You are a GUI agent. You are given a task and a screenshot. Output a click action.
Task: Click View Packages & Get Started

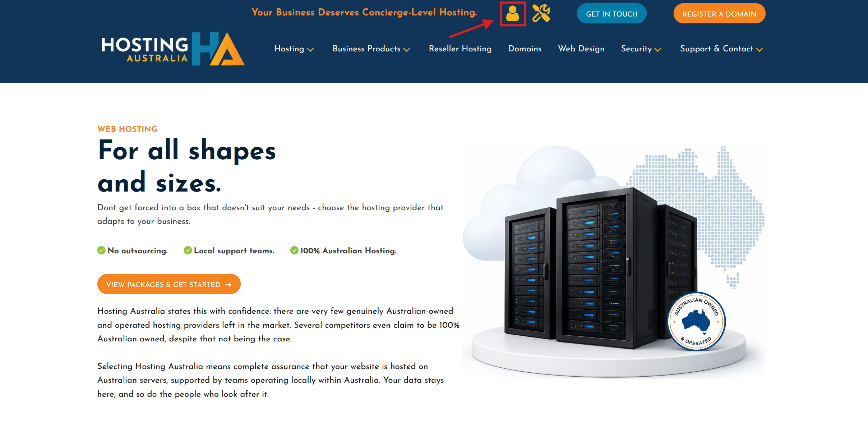coord(169,284)
